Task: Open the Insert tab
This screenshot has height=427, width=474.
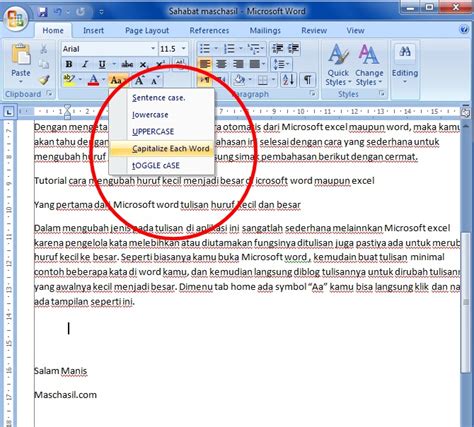Action: pyautogui.click(x=93, y=31)
